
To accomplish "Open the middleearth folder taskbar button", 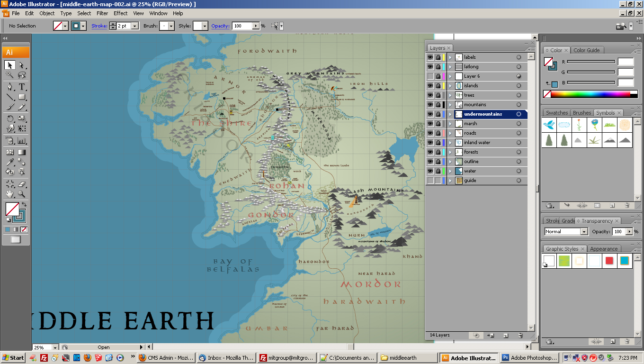I will (409, 358).
